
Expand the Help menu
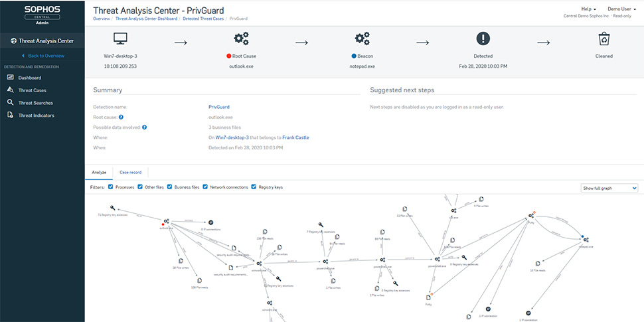588,9
